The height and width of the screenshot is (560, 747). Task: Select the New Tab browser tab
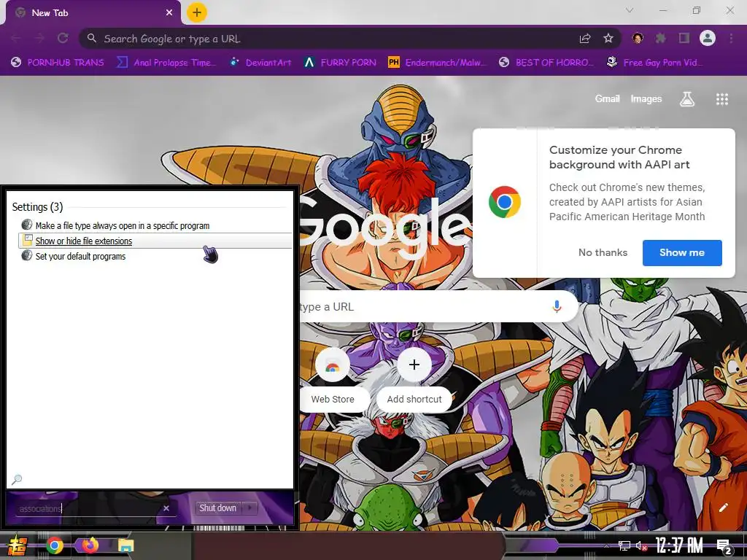pos(93,13)
